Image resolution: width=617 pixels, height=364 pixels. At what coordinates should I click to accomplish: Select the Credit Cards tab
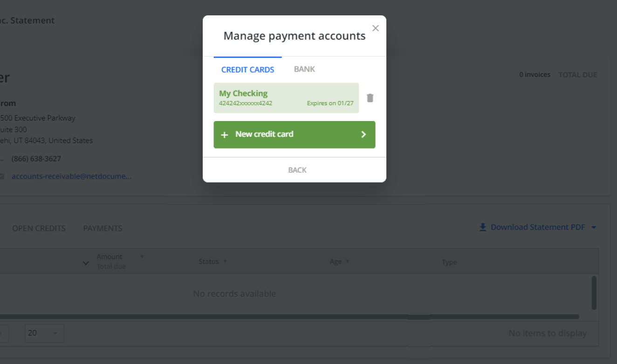pyautogui.click(x=247, y=69)
